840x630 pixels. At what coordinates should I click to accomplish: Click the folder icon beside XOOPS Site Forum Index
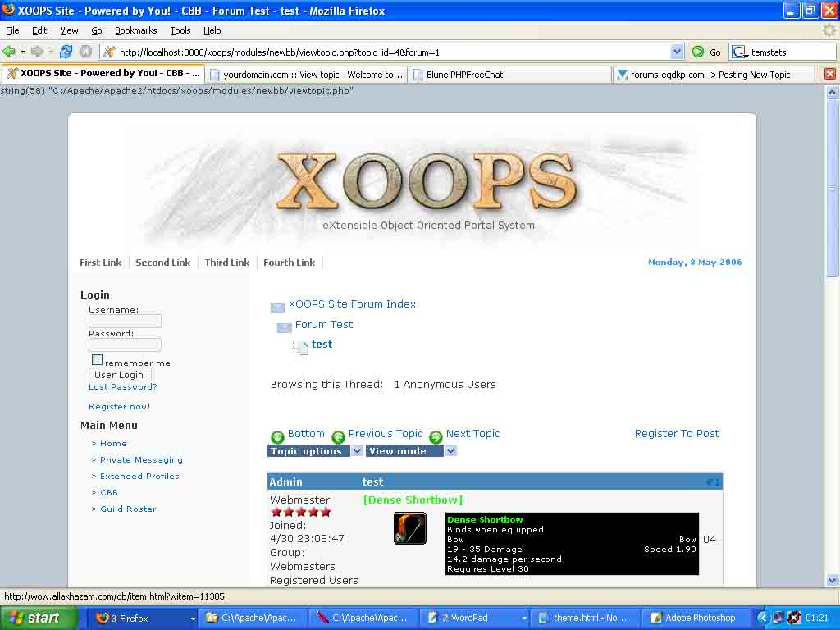click(277, 307)
